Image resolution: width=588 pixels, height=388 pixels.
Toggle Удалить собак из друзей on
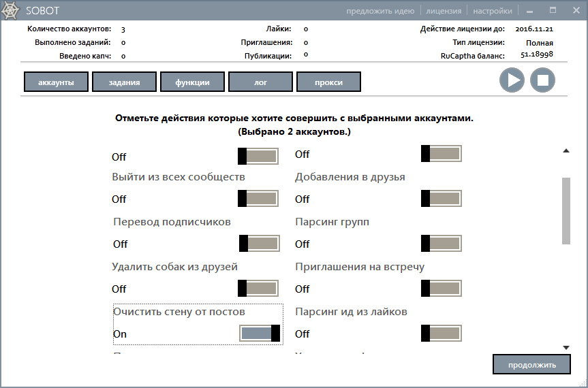pyautogui.click(x=258, y=289)
